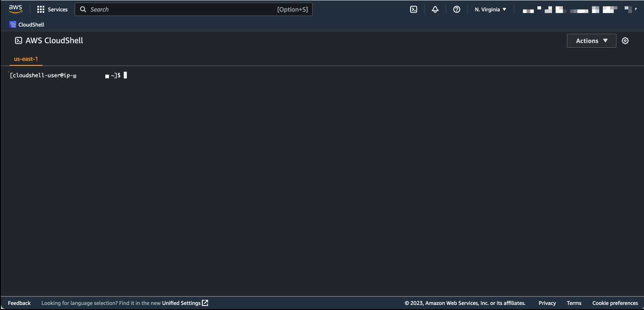This screenshot has height=310, width=644.
Task: Select the us-east-1 tab
Action: [26, 59]
